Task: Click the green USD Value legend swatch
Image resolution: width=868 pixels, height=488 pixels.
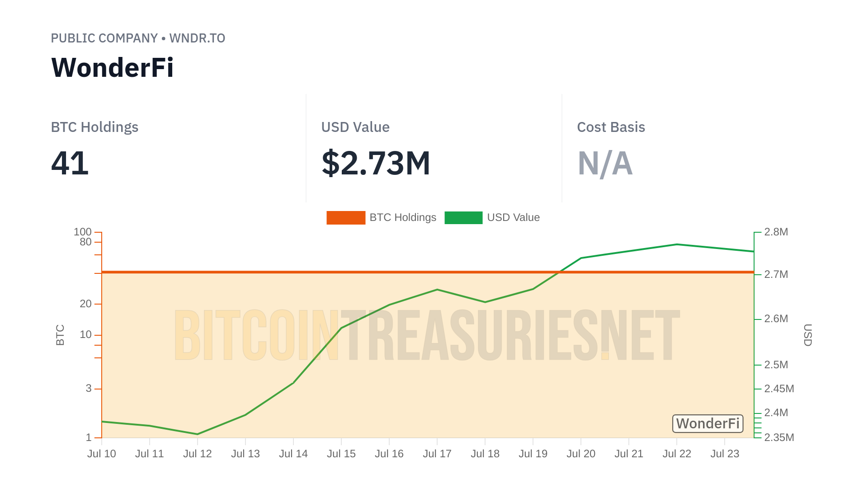Action: coord(463,218)
